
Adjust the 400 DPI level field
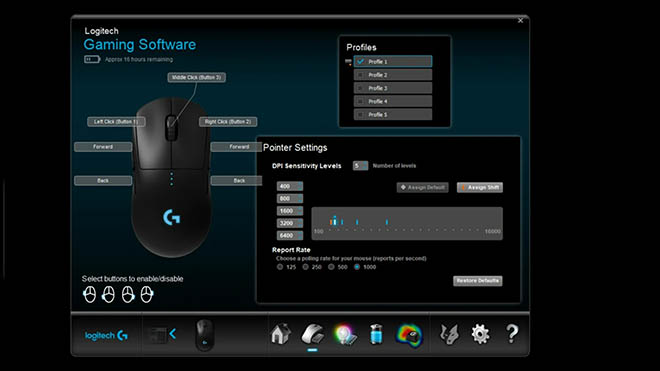tap(290, 186)
